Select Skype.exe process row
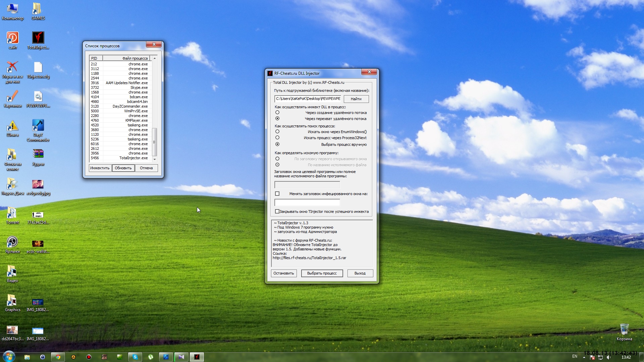 (119, 87)
